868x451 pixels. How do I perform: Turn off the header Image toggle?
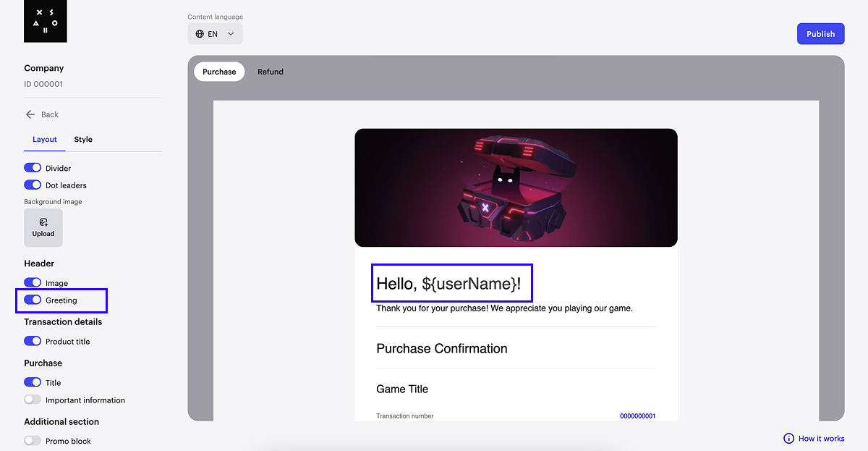pyautogui.click(x=33, y=283)
